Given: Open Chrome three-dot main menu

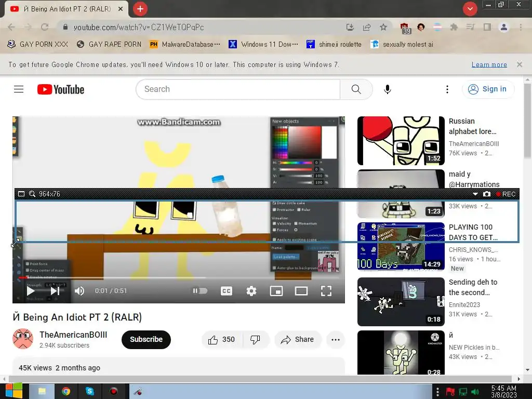Looking at the screenshot, I should click(x=521, y=27).
